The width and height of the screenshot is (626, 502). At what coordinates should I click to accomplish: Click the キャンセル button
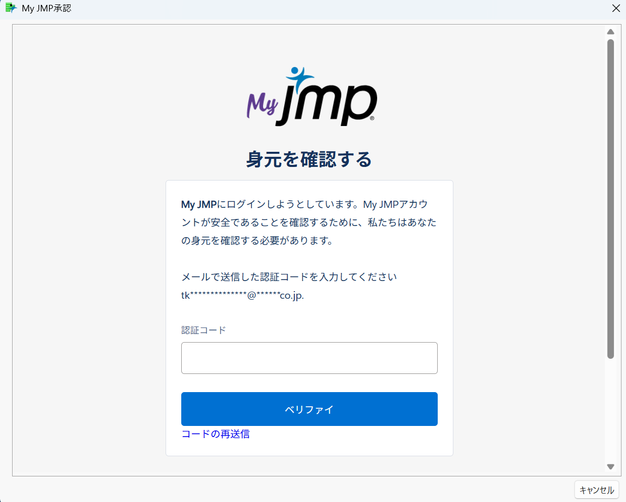click(x=596, y=490)
